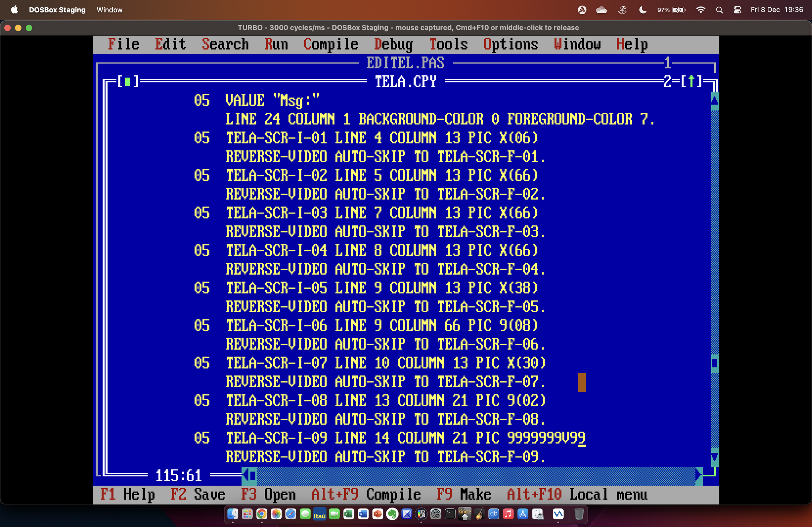This screenshot has width=812, height=527.
Task: Click the window close box beside TELA.CPY
Action: click(x=127, y=81)
